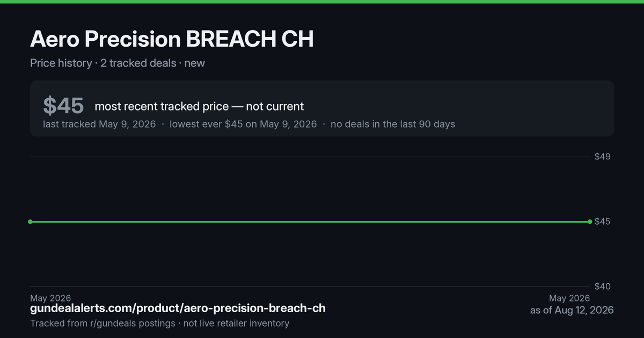Click the $40 axis label
Viewport: 644px width, 338px height.
(x=603, y=286)
